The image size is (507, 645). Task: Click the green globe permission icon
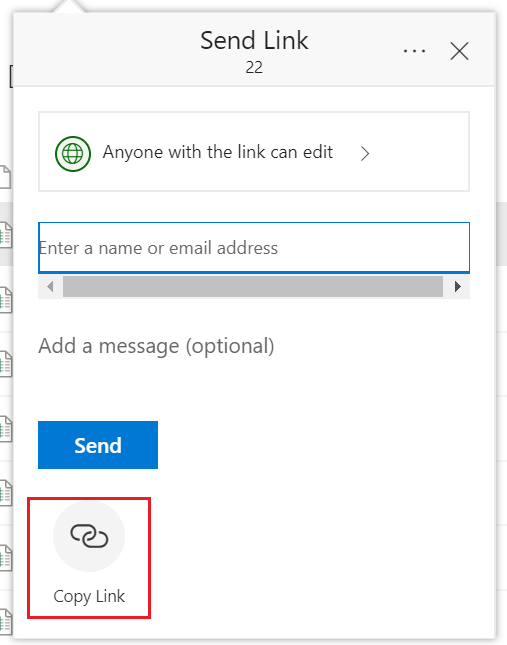(73, 154)
